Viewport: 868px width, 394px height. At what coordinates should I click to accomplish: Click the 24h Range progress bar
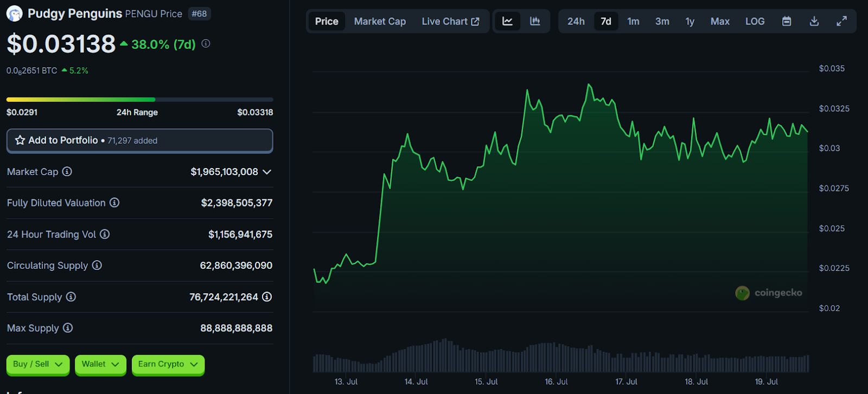[x=139, y=100]
